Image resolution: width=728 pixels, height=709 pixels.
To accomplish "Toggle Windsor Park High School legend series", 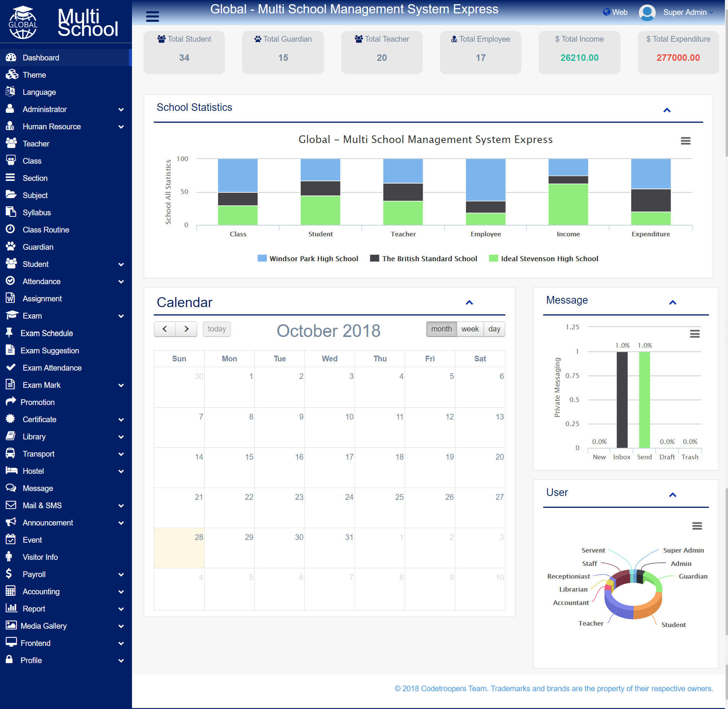I will coord(308,259).
